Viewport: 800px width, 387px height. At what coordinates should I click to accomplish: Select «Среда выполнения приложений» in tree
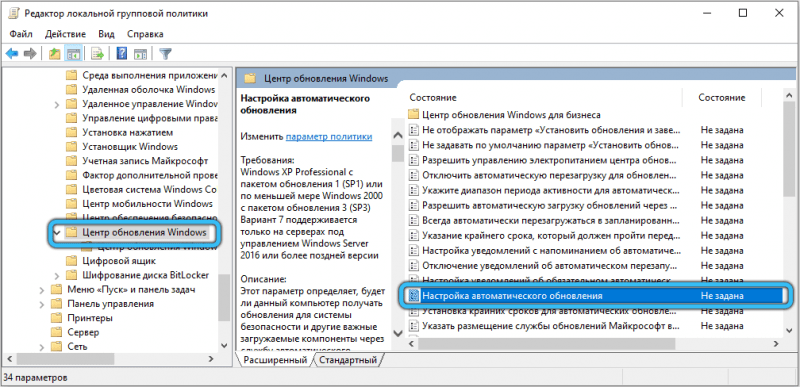150,75
